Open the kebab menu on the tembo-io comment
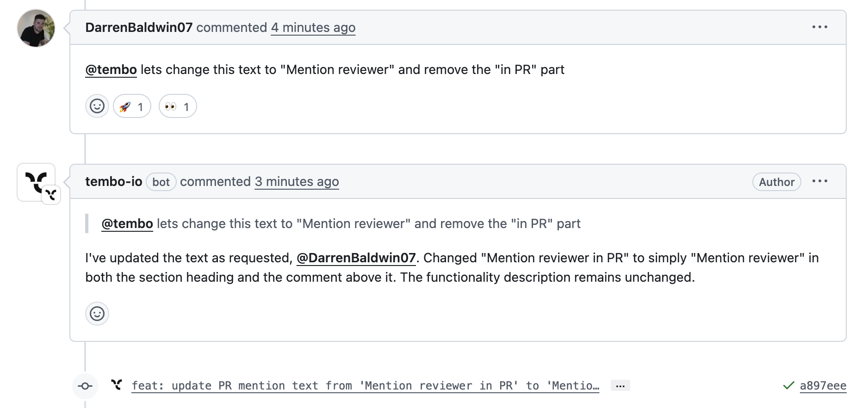Image resolution: width=868 pixels, height=408 pixels. point(820,181)
